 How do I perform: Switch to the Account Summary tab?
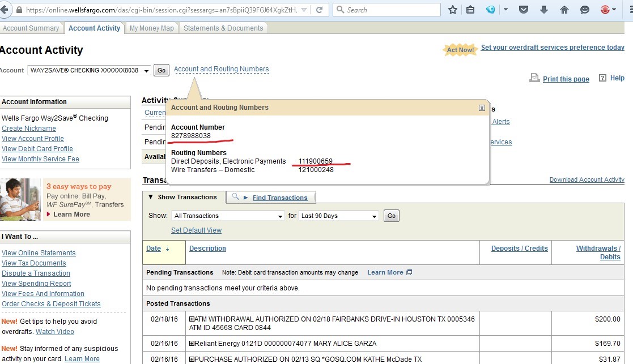click(x=31, y=28)
